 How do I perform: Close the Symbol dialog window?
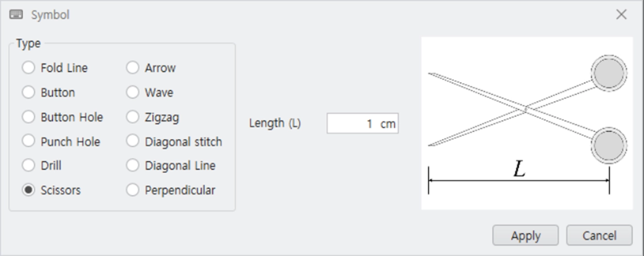coord(621,15)
